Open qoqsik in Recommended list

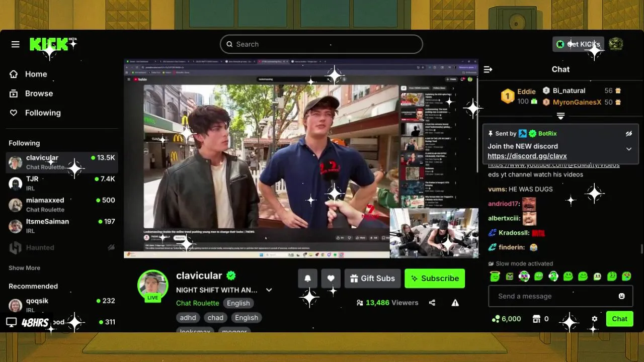pyautogui.click(x=62, y=305)
